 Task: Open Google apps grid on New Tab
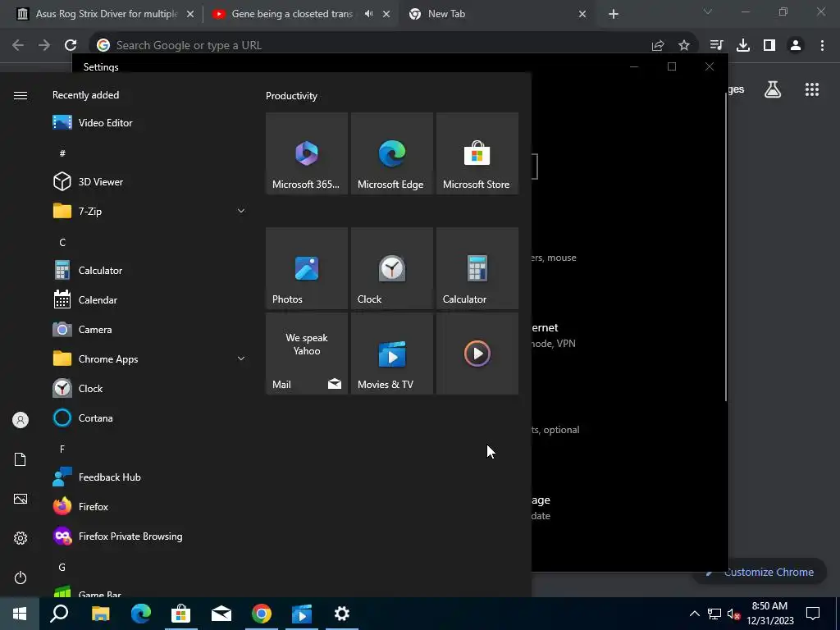click(x=812, y=89)
